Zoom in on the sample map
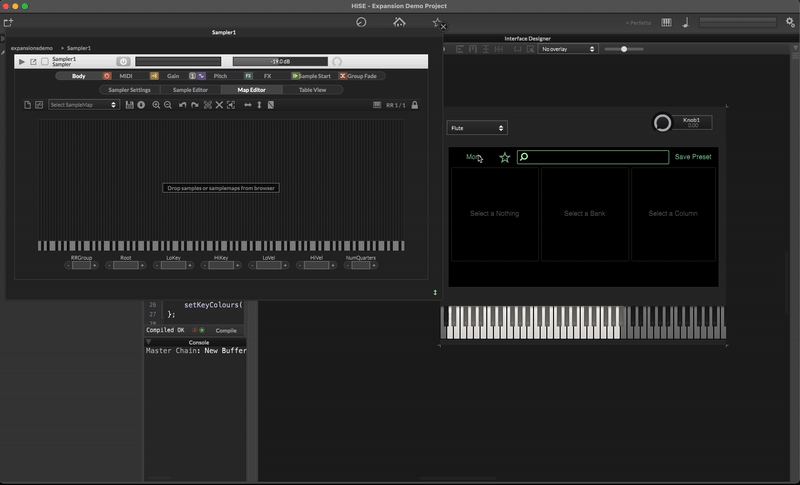The width and height of the screenshot is (800, 485). (156, 105)
